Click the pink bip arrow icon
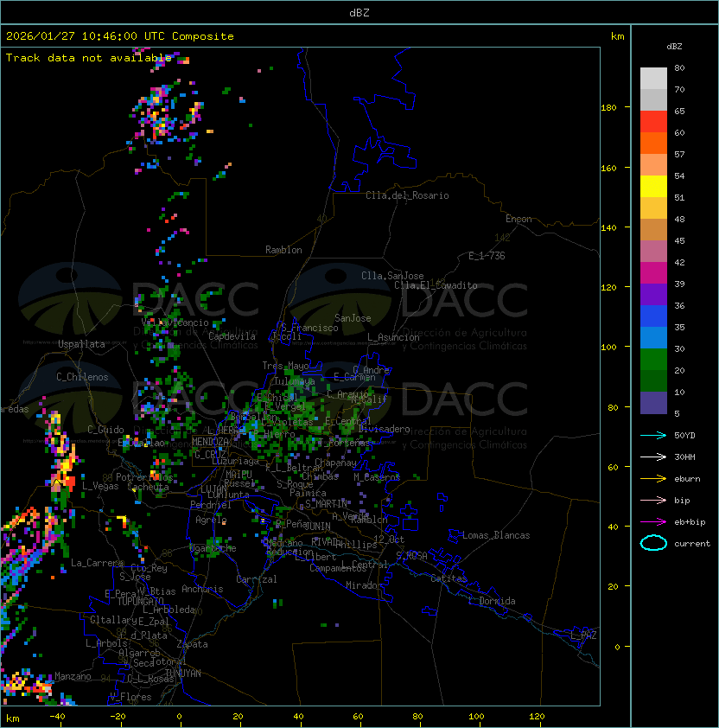 point(653,500)
